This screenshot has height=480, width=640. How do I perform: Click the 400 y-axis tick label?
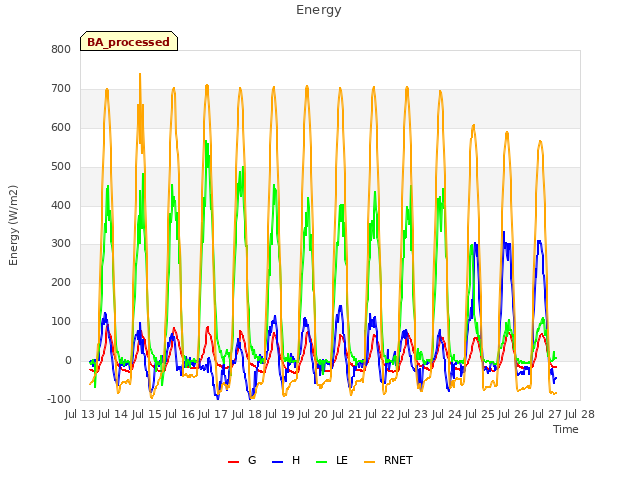tap(61, 205)
